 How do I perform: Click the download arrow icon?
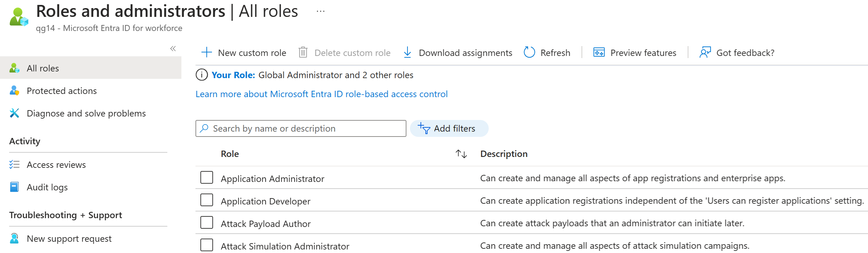click(407, 52)
